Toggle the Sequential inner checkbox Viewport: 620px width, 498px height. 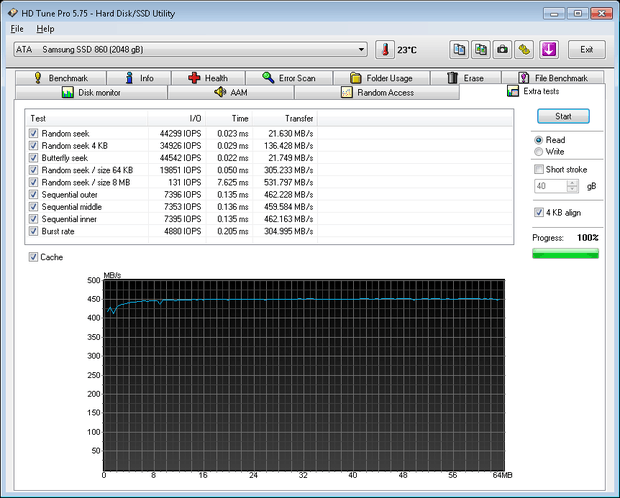click(33, 219)
